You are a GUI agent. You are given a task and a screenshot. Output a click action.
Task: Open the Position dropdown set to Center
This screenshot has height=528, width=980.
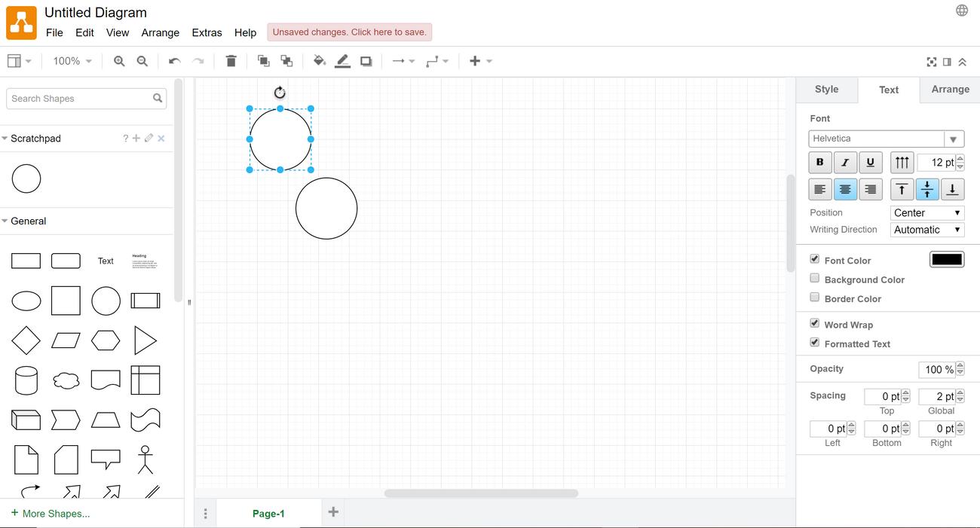[926, 212]
